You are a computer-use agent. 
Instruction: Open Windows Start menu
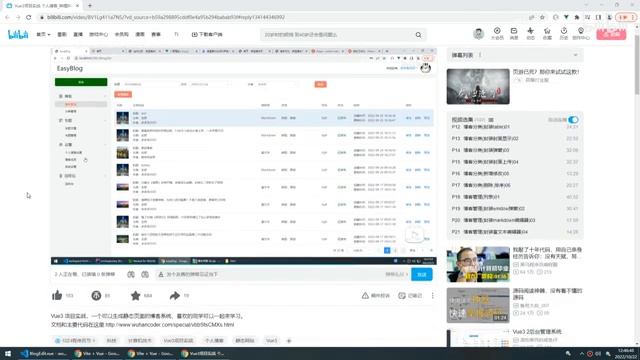tap(8, 353)
